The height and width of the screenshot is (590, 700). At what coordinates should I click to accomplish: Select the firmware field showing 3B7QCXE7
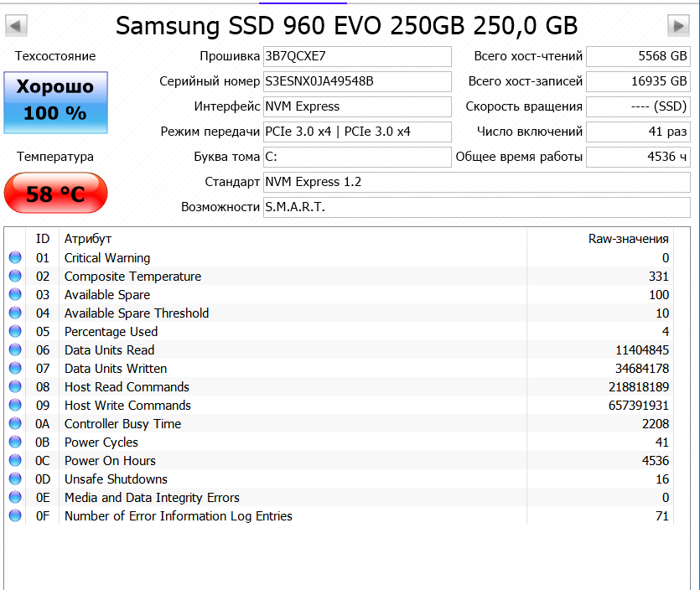pos(356,57)
